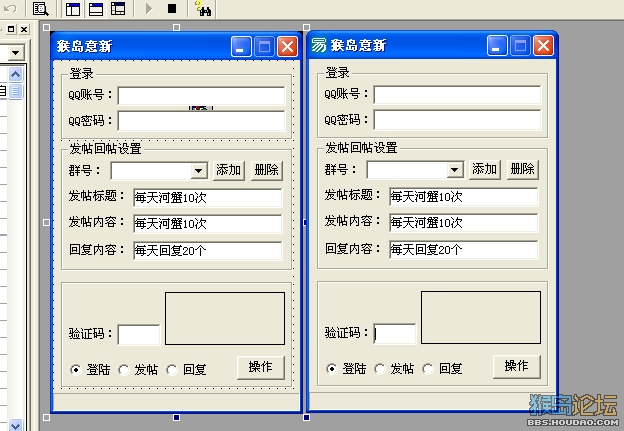Click the top-left selection handle of designer form
Image resolution: width=624 pixels, height=431 pixels.
(46, 27)
